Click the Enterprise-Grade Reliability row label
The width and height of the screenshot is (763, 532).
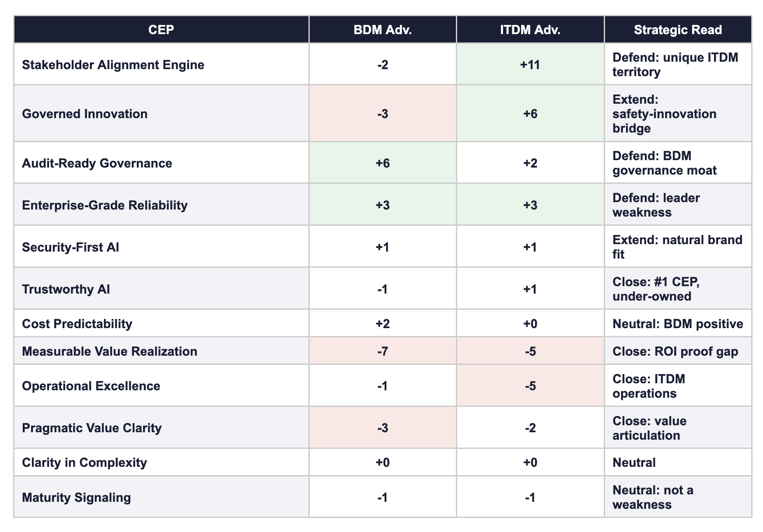(105, 205)
